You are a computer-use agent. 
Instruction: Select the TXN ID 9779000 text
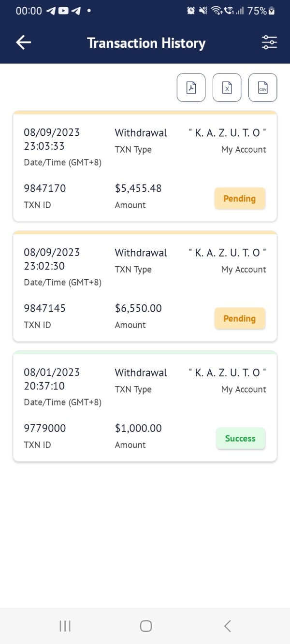pyautogui.click(x=45, y=428)
